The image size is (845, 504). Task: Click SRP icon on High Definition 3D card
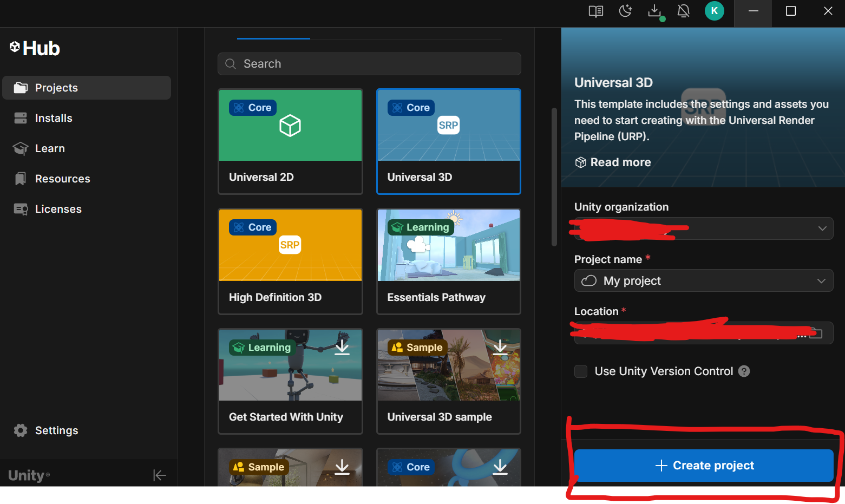[x=290, y=245]
